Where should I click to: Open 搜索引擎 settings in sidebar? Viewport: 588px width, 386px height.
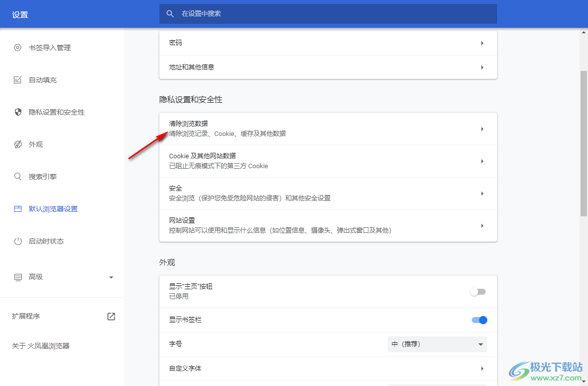(x=43, y=177)
